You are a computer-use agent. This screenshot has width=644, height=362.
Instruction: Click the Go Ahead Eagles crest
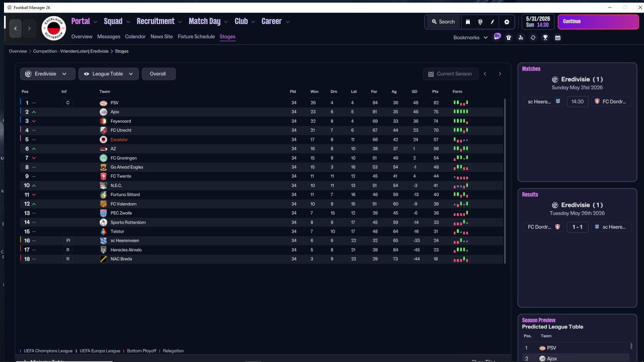coord(103,167)
